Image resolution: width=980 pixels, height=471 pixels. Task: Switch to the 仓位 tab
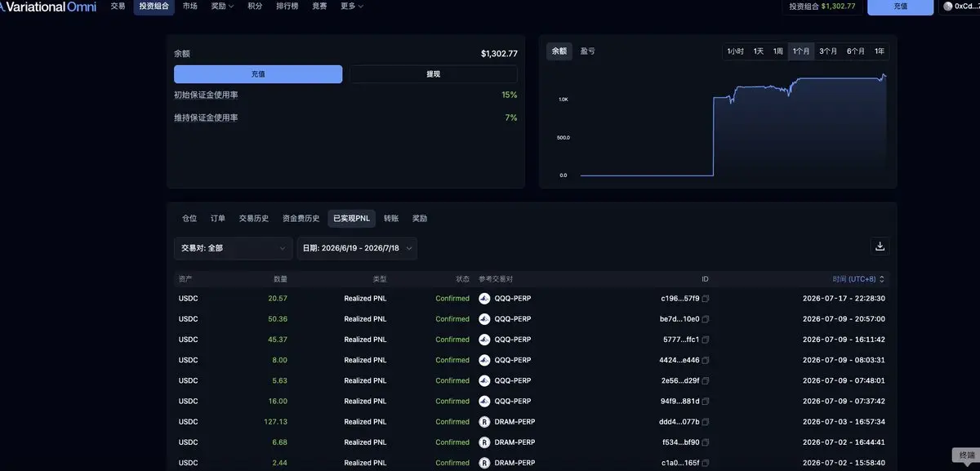pos(189,219)
